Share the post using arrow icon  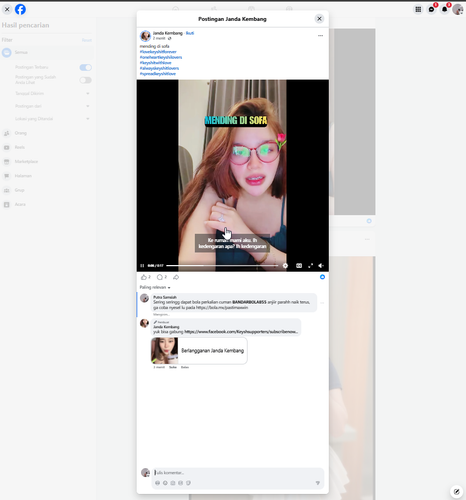pyautogui.click(x=176, y=277)
